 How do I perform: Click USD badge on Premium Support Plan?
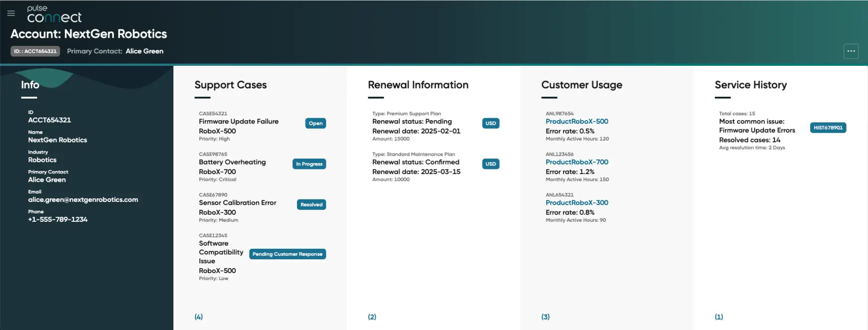[x=491, y=123]
